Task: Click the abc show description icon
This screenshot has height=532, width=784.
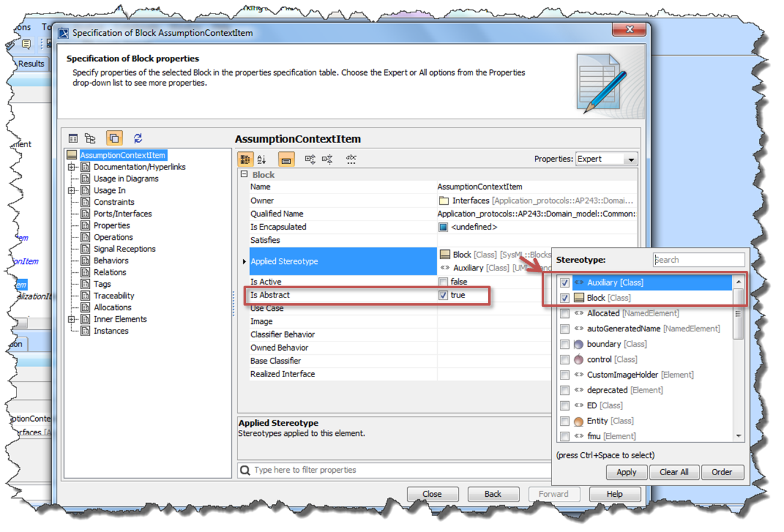Action: (351, 159)
